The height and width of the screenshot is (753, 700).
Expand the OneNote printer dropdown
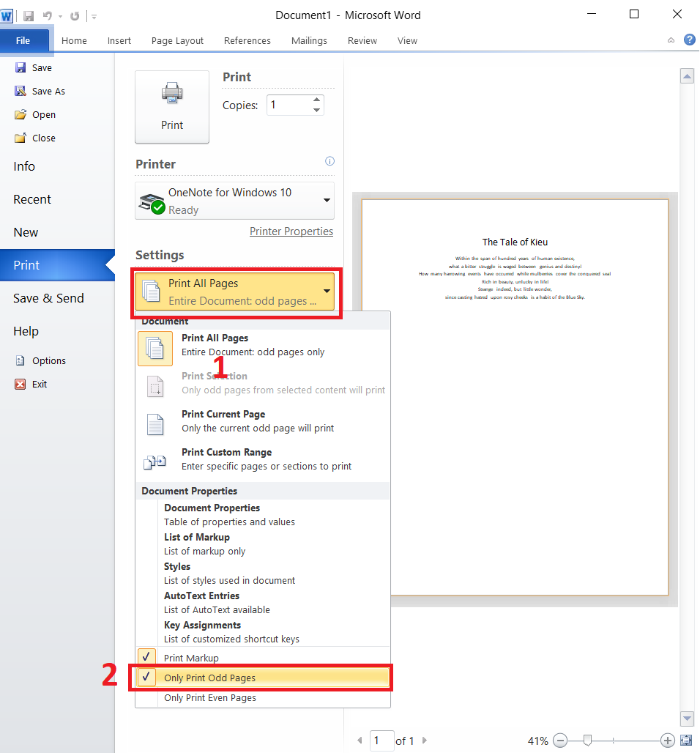(327, 201)
